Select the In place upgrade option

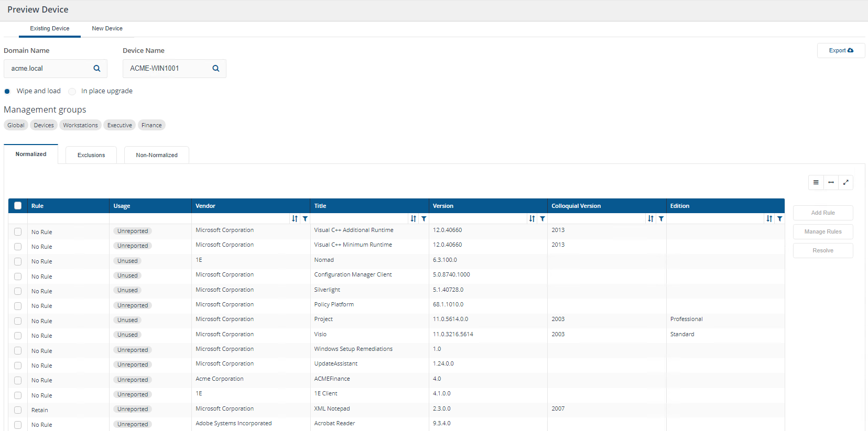coord(72,91)
